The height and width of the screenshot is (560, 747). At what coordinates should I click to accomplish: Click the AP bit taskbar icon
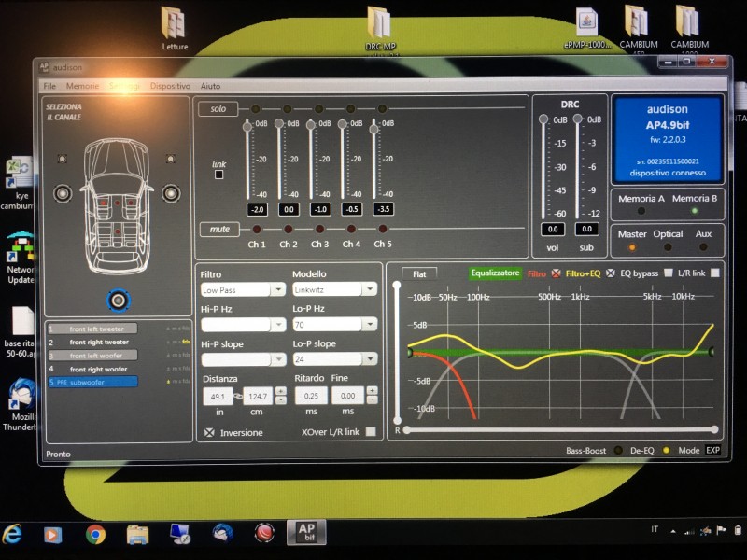click(x=306, y=532)
